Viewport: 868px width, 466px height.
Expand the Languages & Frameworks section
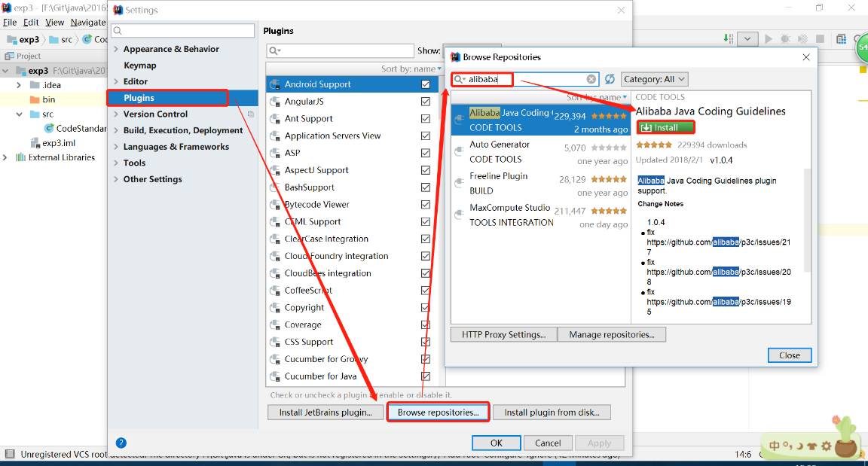[x=116, y=147]
